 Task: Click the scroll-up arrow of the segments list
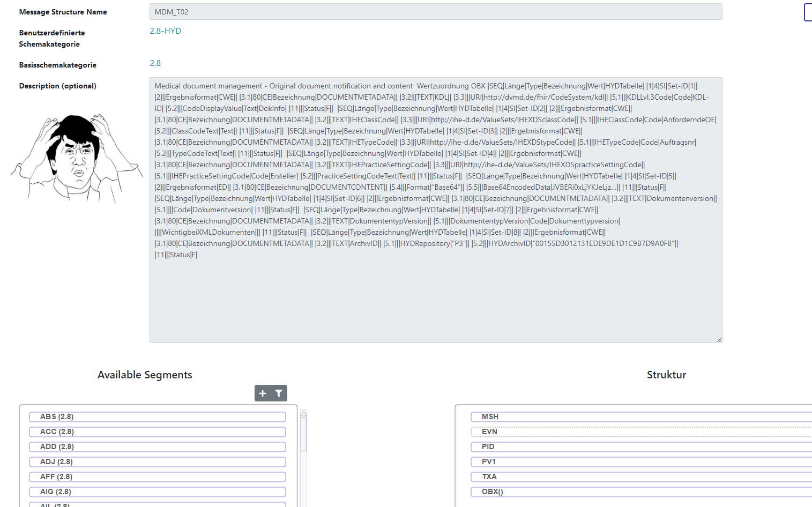point(303,413)
